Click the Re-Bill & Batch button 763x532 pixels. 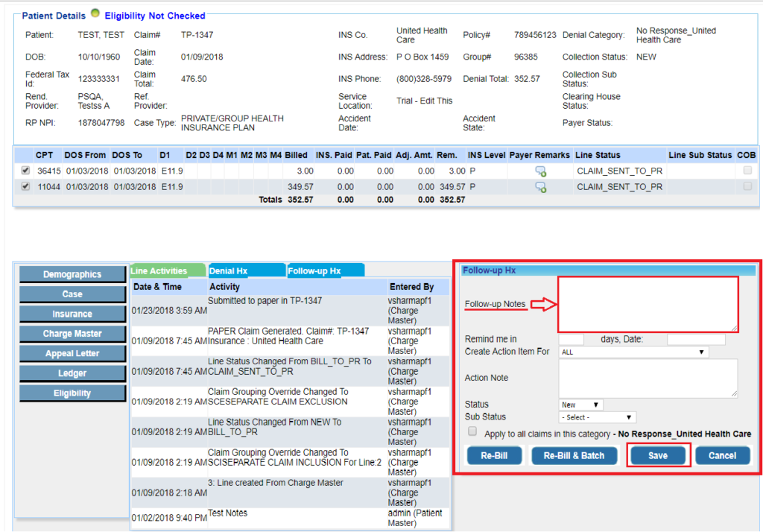click(574, 455)
